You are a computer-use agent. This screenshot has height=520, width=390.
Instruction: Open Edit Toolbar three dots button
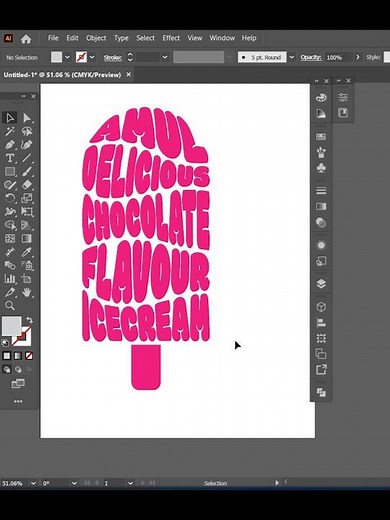click(18, 401)
